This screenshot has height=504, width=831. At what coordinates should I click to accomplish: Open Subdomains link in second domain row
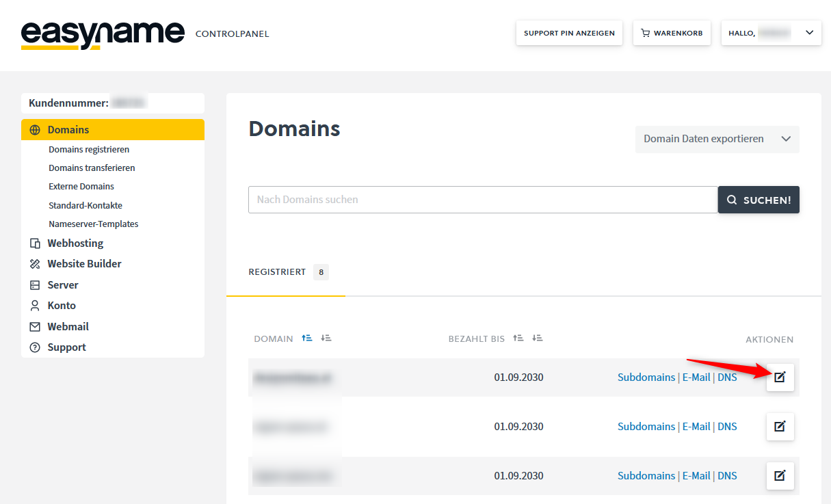(646, 427)
